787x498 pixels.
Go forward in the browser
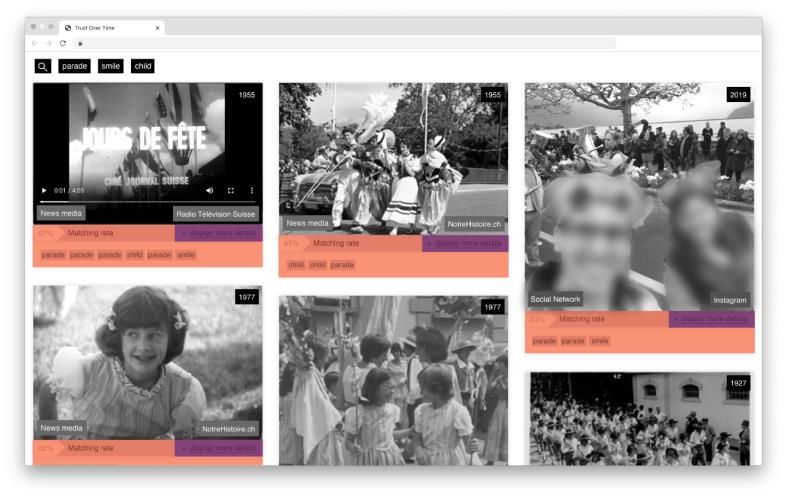[x=48, y=43]
